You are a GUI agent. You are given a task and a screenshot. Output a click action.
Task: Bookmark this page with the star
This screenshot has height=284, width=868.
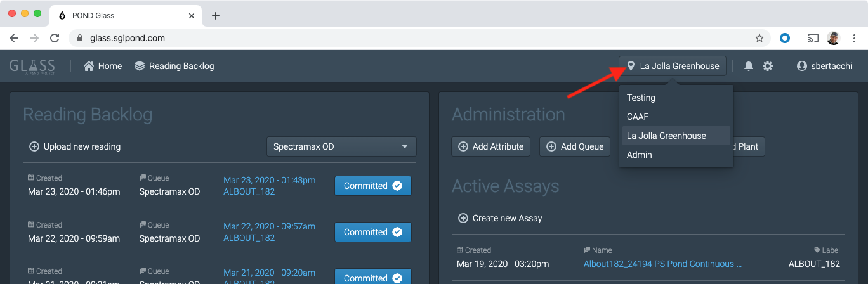(760, 38)
